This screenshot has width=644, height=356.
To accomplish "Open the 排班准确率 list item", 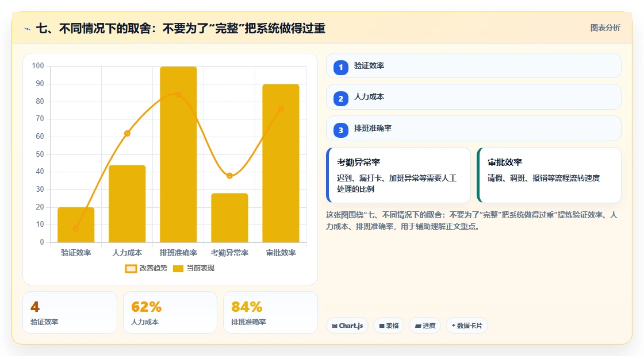I will (x=474, y=129).
